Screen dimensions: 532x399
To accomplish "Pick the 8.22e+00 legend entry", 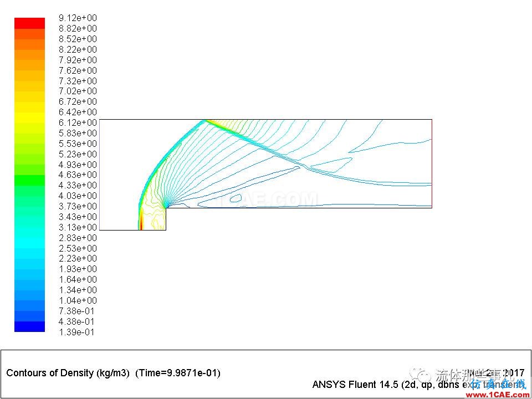I will pos(78,49).
